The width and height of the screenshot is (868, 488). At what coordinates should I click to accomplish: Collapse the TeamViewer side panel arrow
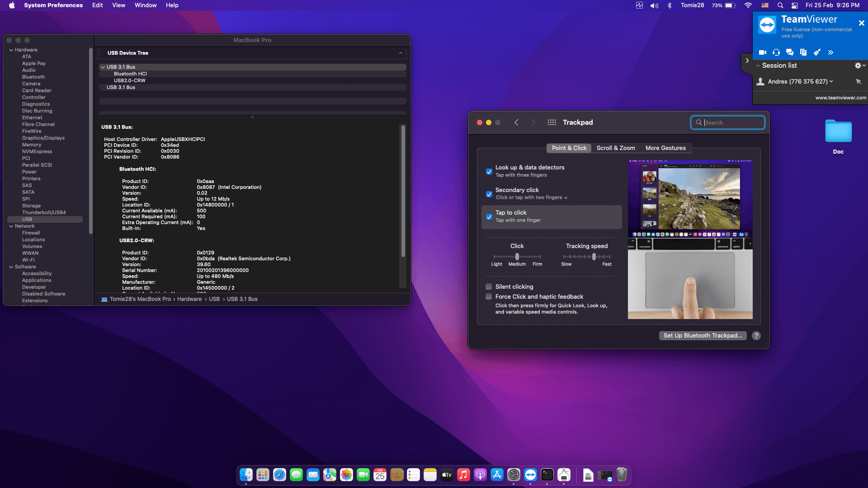tap(747, 61)
